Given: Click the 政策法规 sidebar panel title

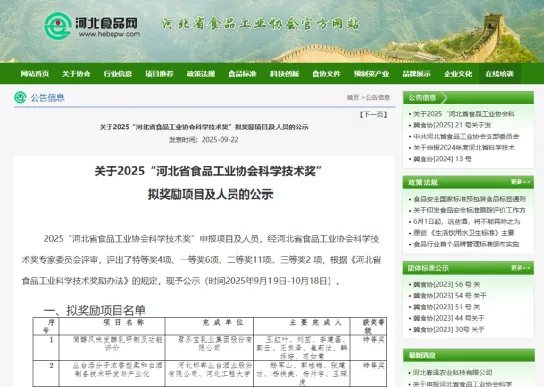Looking at the screenshot, I should [x=423, y=182].
